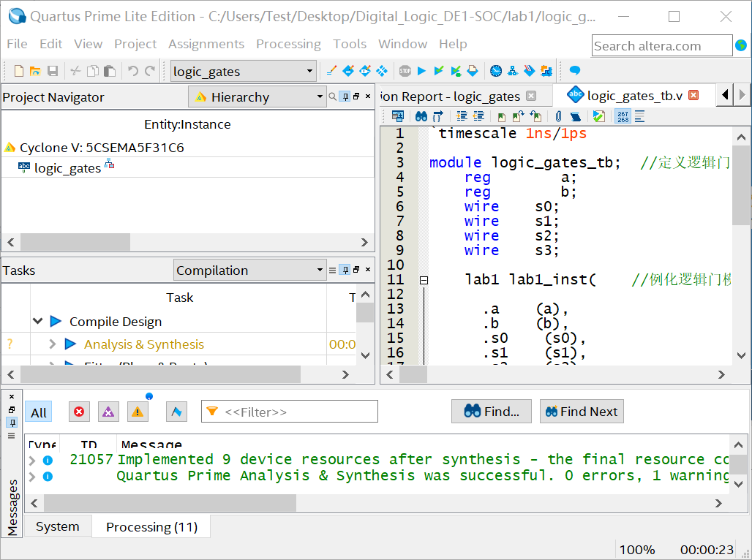
Task: Click the Find... button in Messages
Action: 492,412
